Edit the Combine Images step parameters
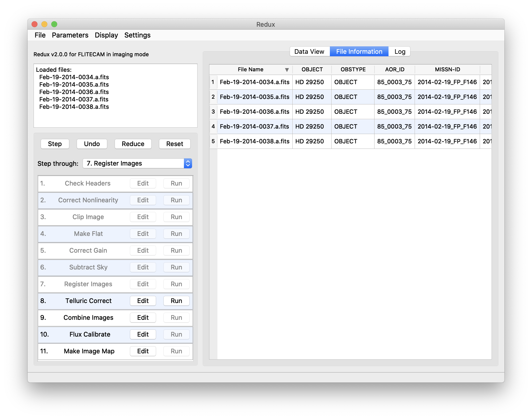The width and height of the screenshot is (532, 419). [143, 318]
